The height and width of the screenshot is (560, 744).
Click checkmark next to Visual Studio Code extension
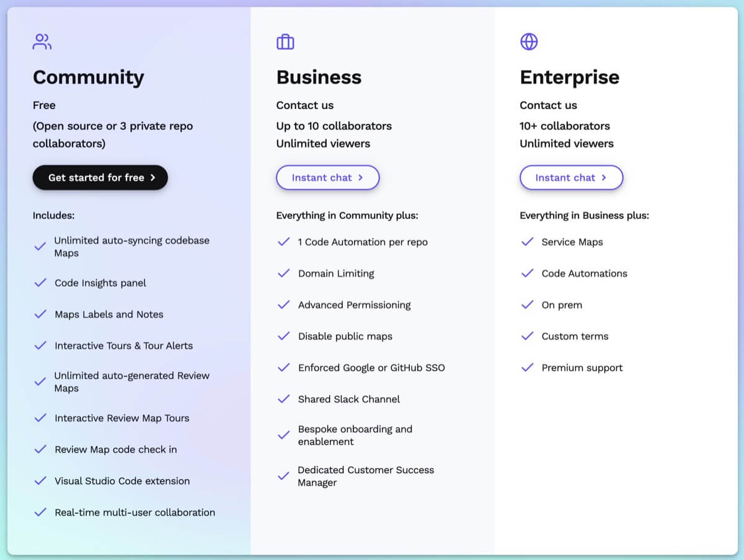(40, 481)
